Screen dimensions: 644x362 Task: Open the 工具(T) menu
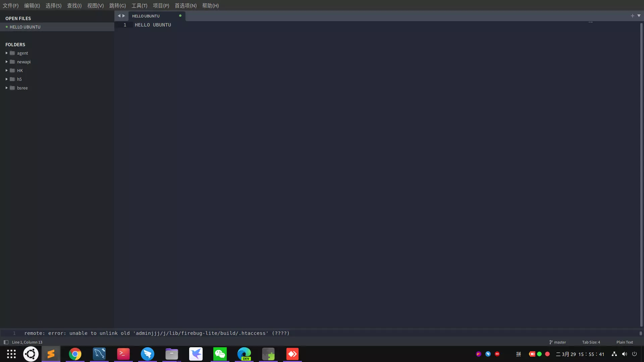(140, 6)
